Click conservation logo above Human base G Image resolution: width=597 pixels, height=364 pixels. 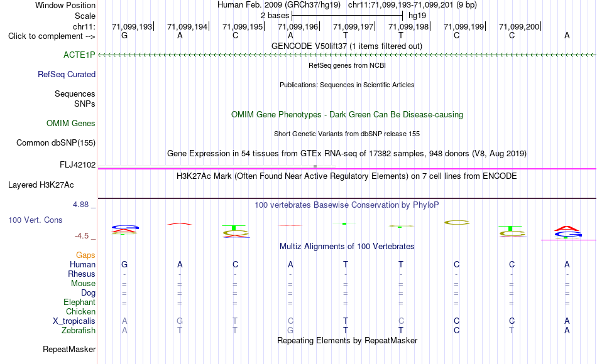click(x=125, y=230)
